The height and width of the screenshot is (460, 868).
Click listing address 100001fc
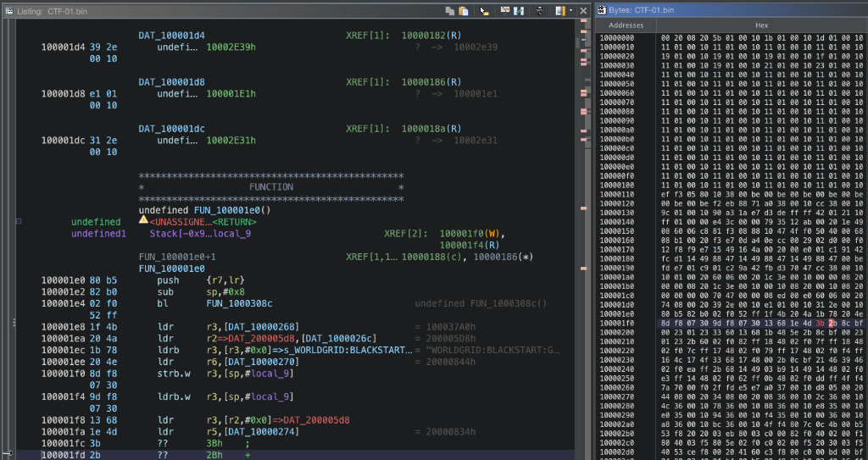coord(63,443)
